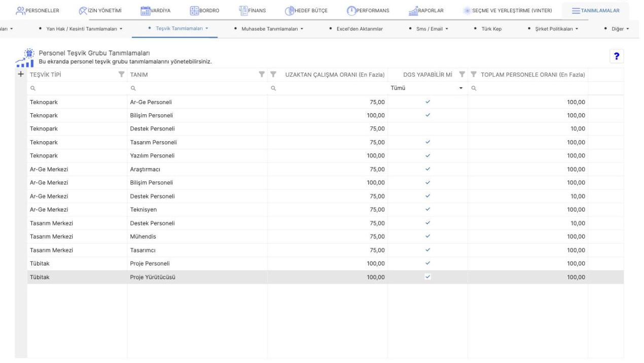Open the BORDRO payroll module

(x=205, y=11)
